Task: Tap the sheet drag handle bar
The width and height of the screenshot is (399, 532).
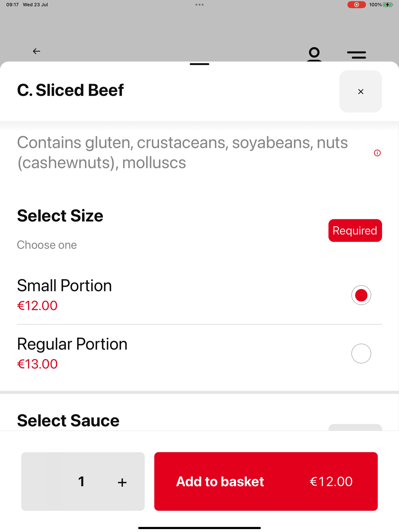Action: 199,64
